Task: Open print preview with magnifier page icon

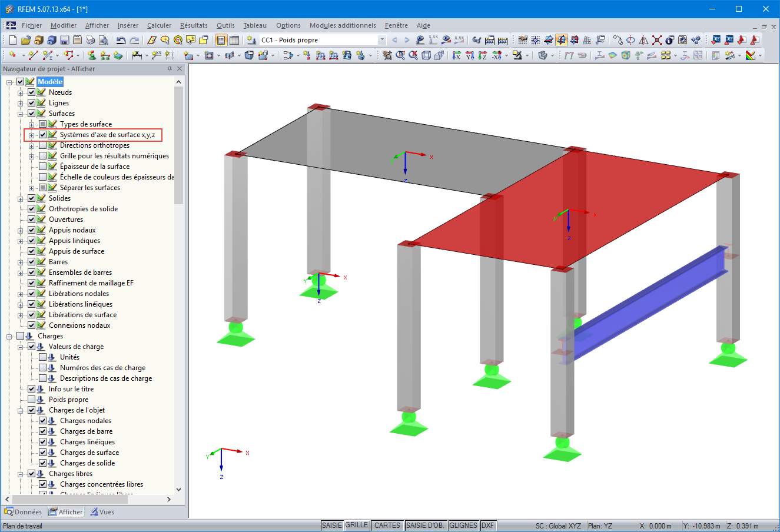Action: [103, 40]
